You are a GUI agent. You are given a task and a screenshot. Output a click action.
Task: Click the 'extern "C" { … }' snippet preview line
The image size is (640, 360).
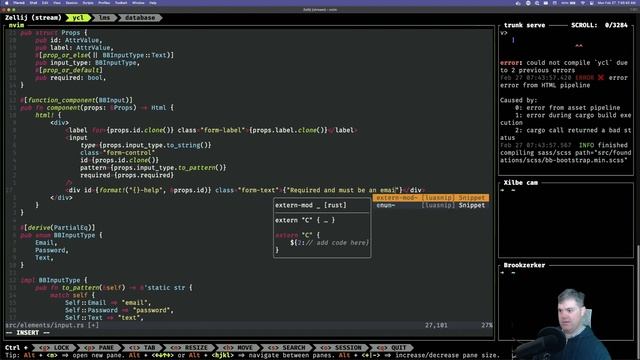pos(305,220)
